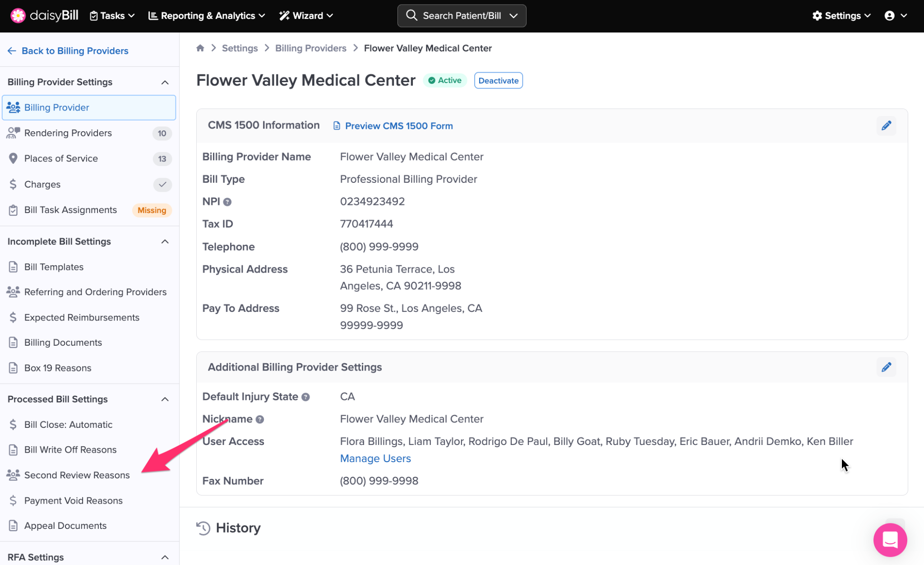Collapse Processed Bill Settings section
The height and width of the screenshot is (565, 924).
[x=165, y=399]
